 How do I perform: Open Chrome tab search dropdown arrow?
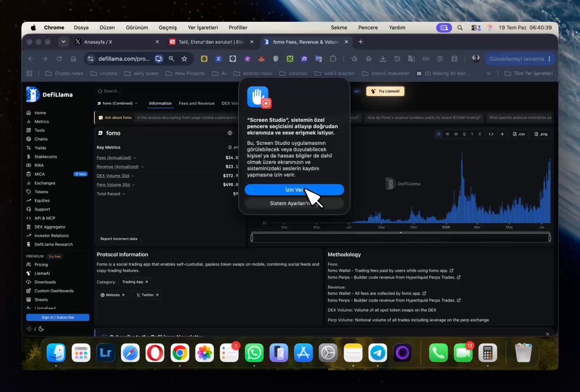63,42
